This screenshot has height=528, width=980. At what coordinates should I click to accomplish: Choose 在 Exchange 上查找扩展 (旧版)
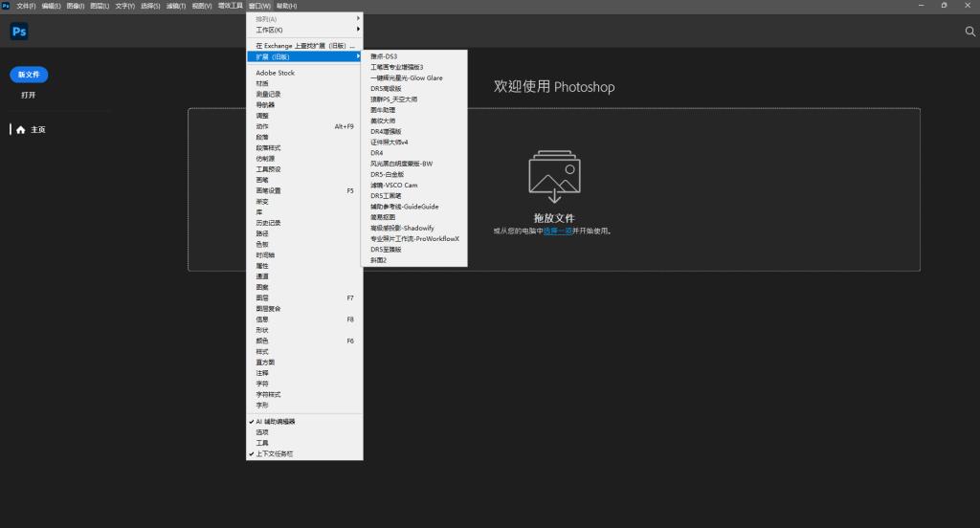304,46
